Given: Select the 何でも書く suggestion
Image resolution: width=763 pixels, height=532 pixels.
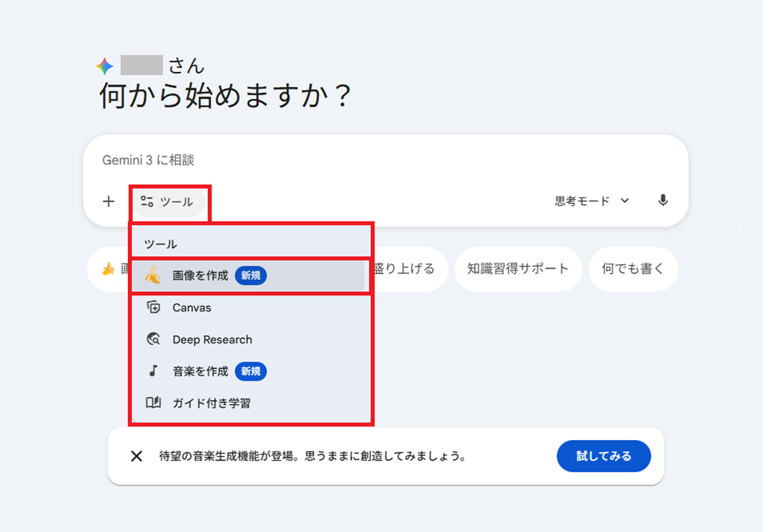Looking at the screenshot, I should pyautogui.click(x=633, y=269).
